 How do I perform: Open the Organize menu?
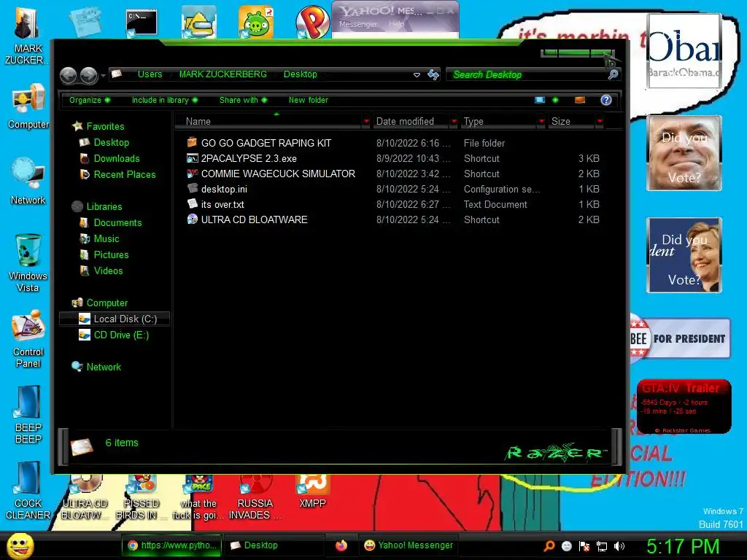coord(90,100)
